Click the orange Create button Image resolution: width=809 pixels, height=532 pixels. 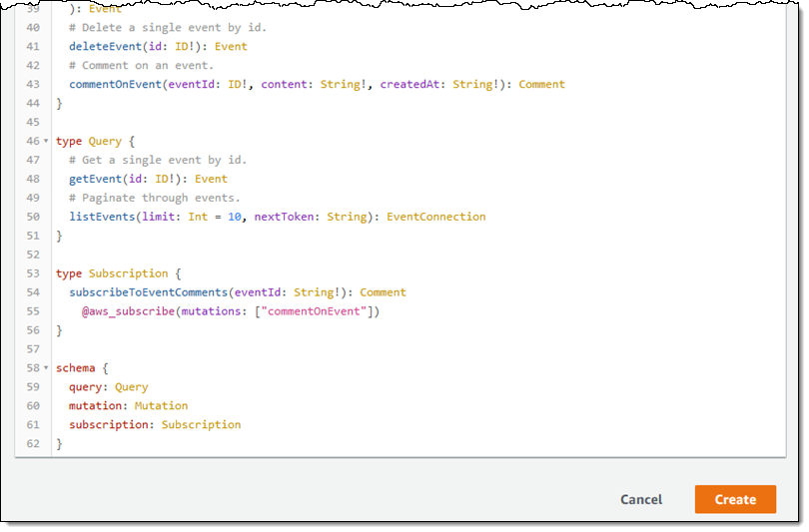735,499
